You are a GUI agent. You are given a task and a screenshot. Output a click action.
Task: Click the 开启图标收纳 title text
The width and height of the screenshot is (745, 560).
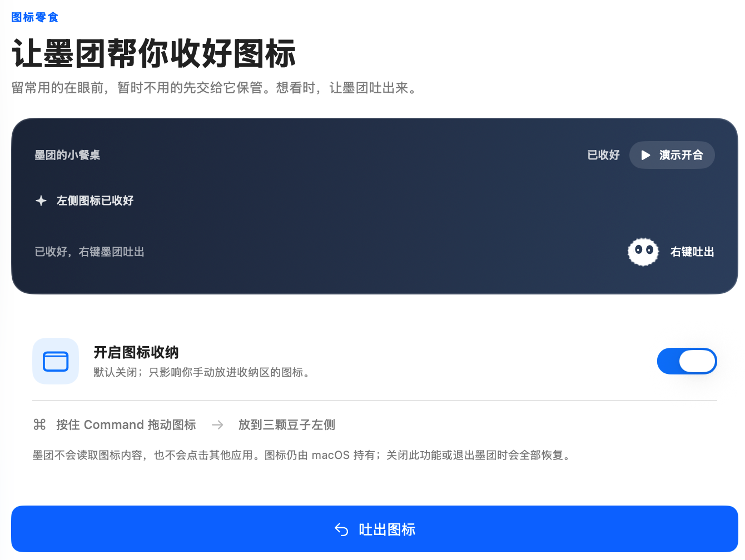coord(136,352)
